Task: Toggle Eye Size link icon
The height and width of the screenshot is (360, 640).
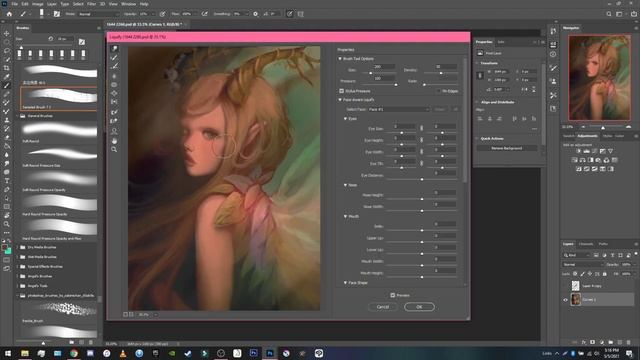Action: 422,128
